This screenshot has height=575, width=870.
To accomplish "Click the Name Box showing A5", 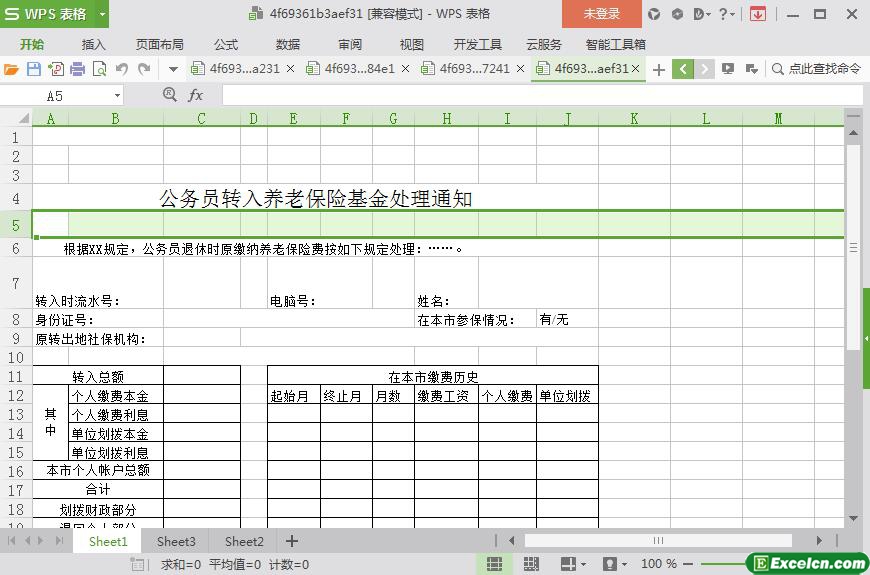I will 55,96.
